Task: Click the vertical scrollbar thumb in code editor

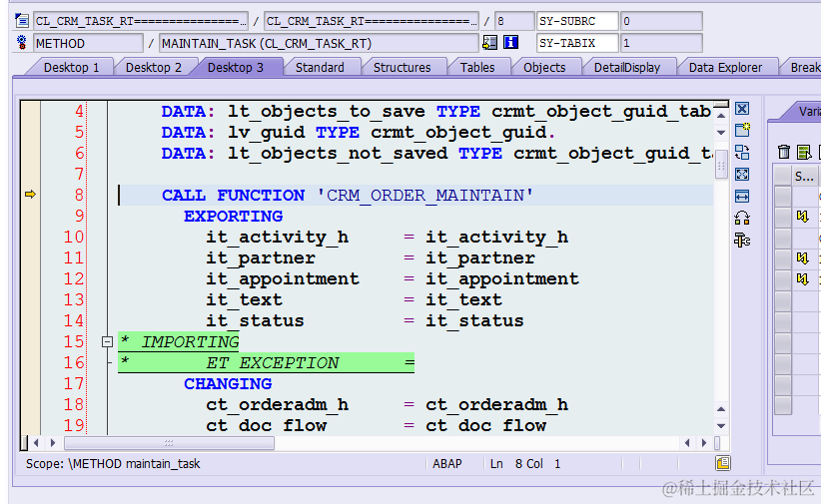Action: click(721, 165)
